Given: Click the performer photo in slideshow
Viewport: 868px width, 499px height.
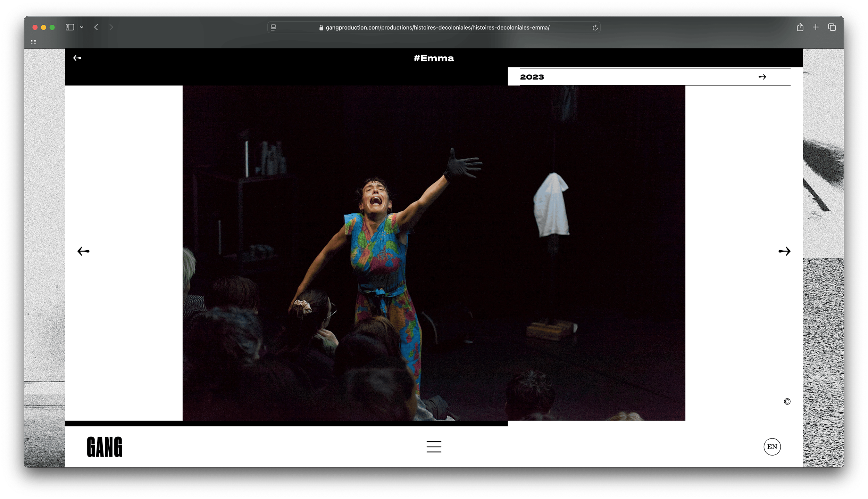Looking at the screenshot, I should pos(434,253).
